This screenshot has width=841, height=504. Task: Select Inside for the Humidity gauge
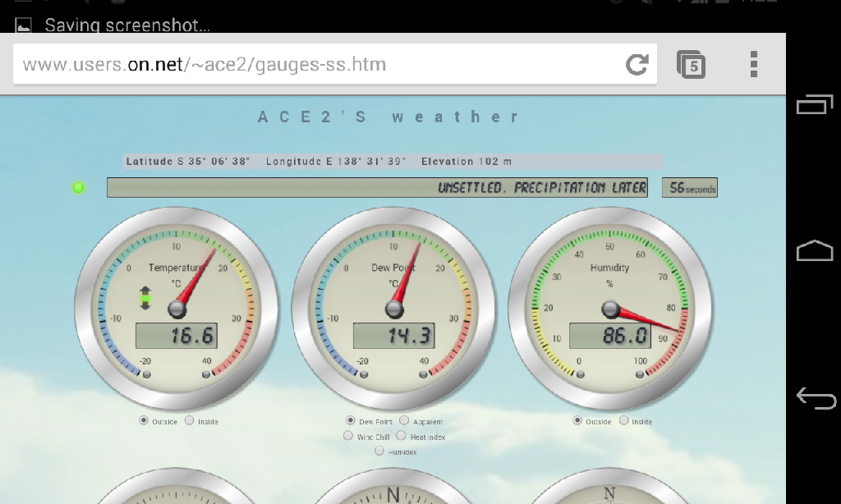click(x=624, y=421)
